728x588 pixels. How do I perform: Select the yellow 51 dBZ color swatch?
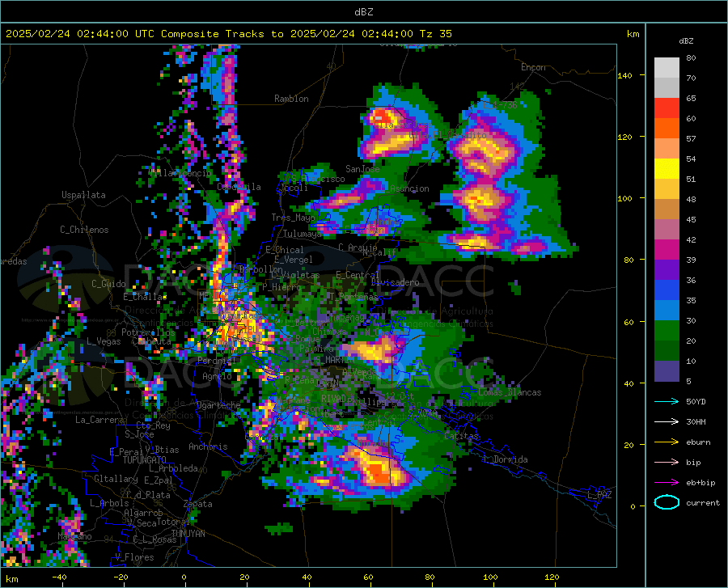point(667,169)
